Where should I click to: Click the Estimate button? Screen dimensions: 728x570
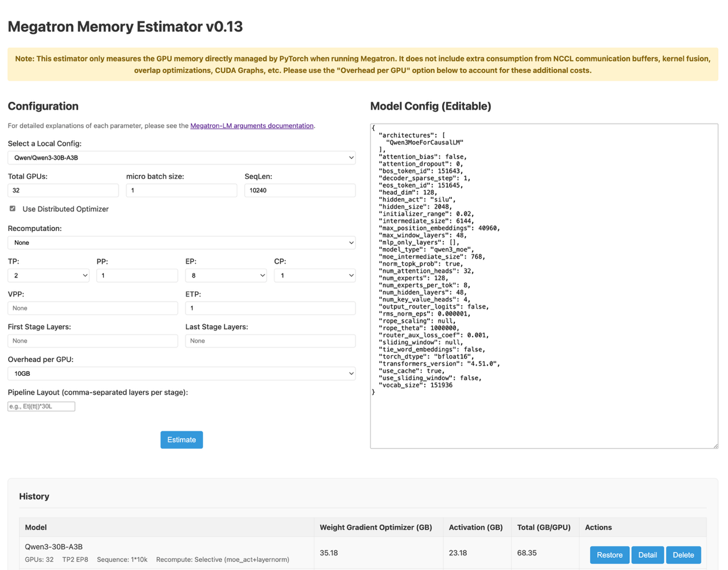[x=181, y=440]
